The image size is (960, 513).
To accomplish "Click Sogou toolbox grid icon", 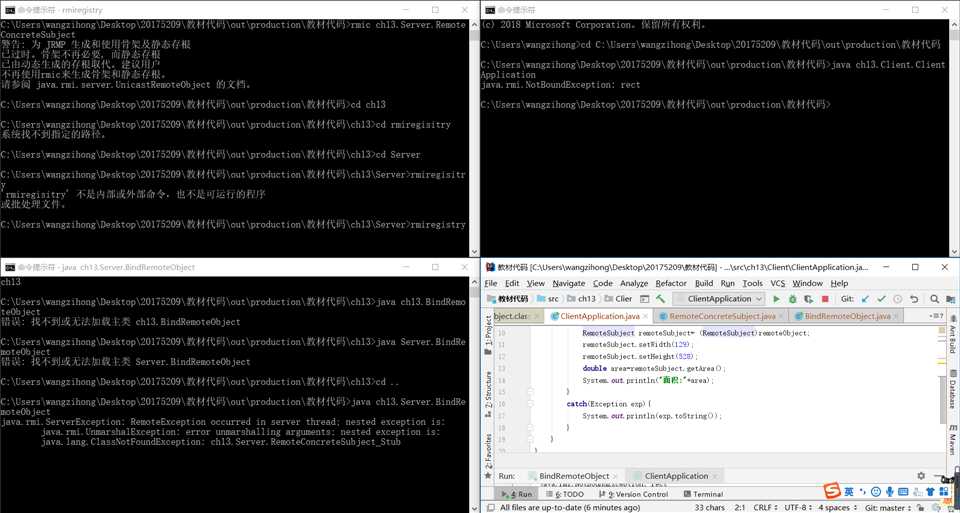I will point(943,492).
